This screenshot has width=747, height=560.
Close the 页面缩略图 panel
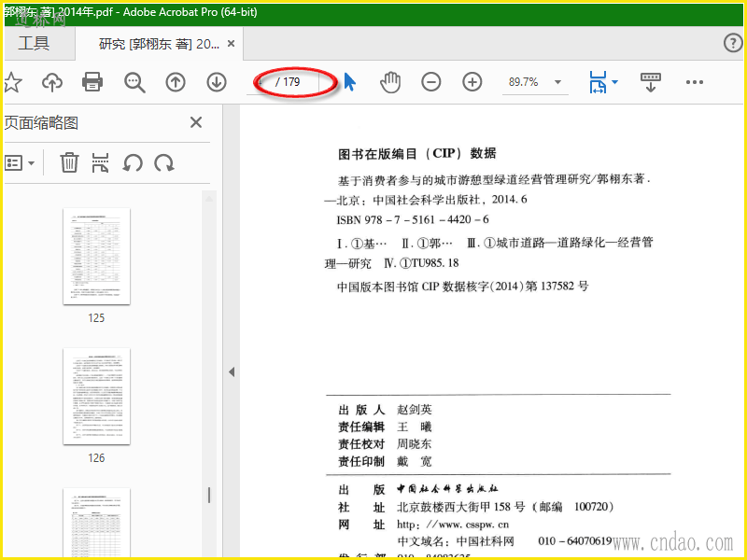[x=196, y=123]
